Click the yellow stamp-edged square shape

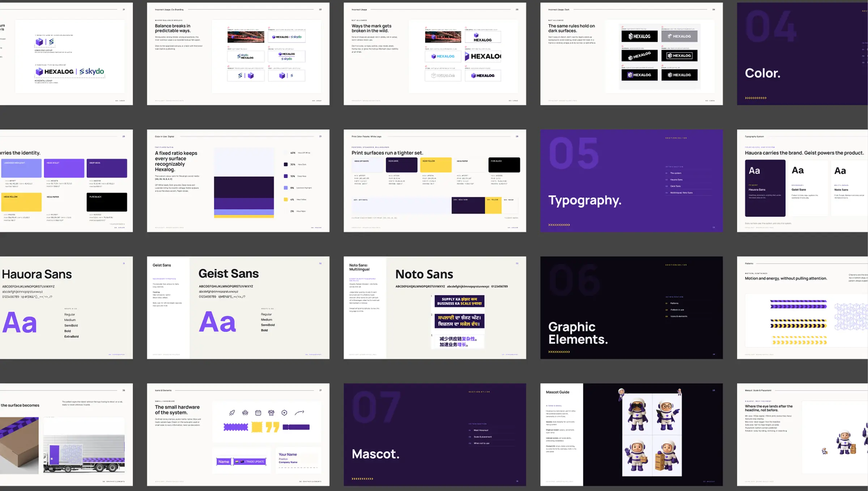257,427
